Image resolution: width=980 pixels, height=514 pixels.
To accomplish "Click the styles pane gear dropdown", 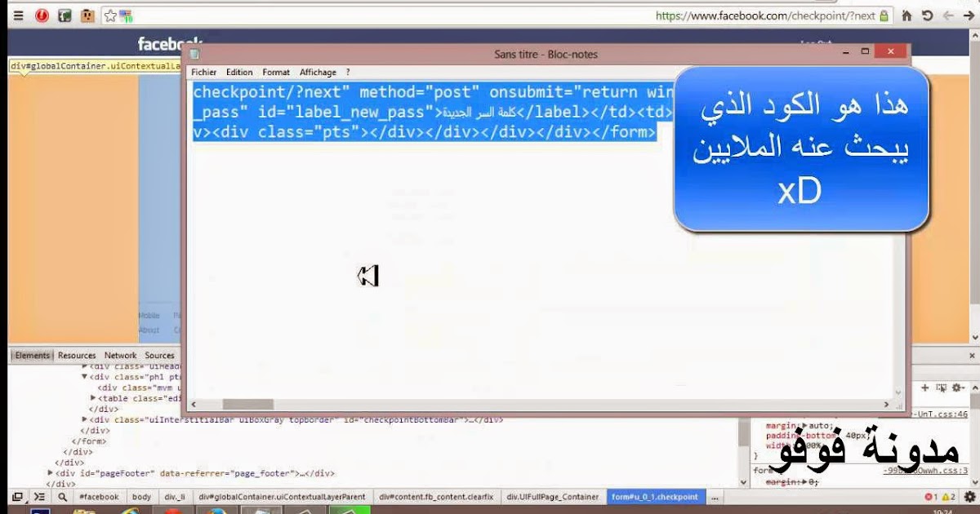I will click(x=959, y=388).
